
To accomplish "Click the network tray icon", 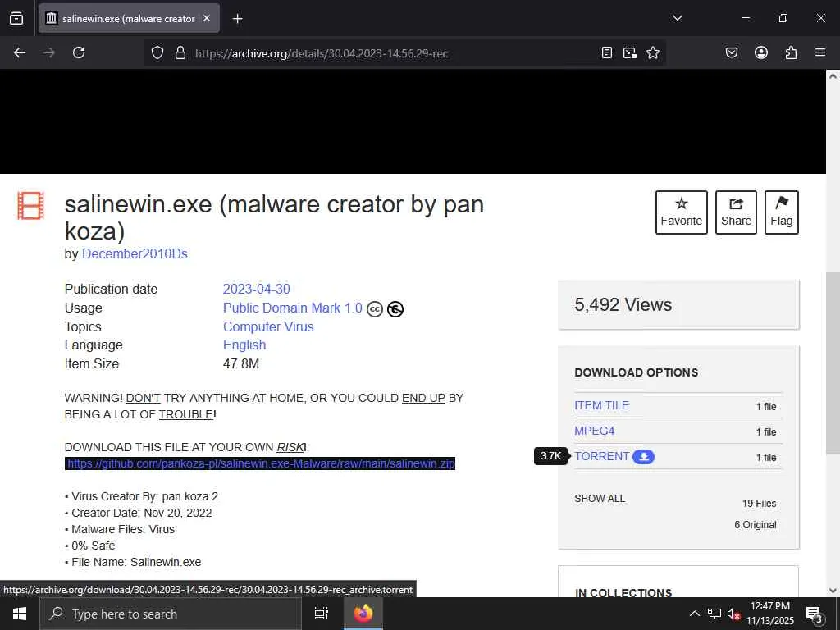I will pos(714,614).
